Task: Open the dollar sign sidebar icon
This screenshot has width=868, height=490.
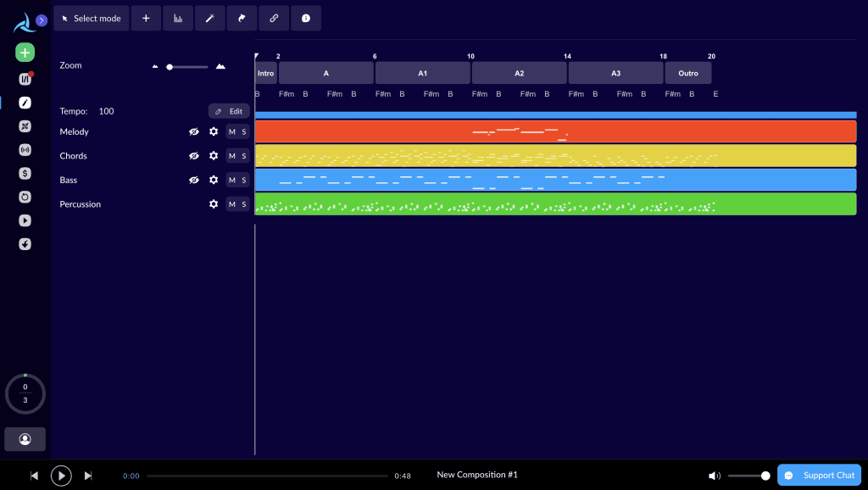Action: [25, 173]
